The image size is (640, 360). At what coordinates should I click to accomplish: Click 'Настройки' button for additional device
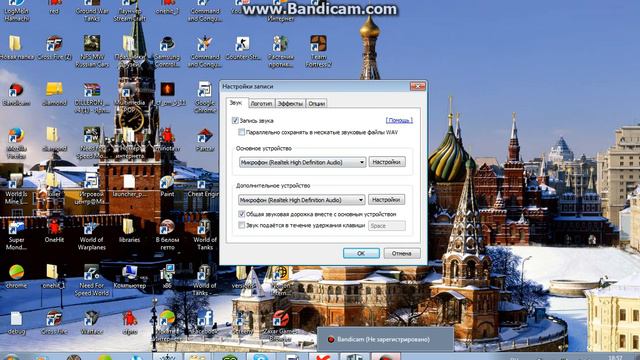coord(386,200)
